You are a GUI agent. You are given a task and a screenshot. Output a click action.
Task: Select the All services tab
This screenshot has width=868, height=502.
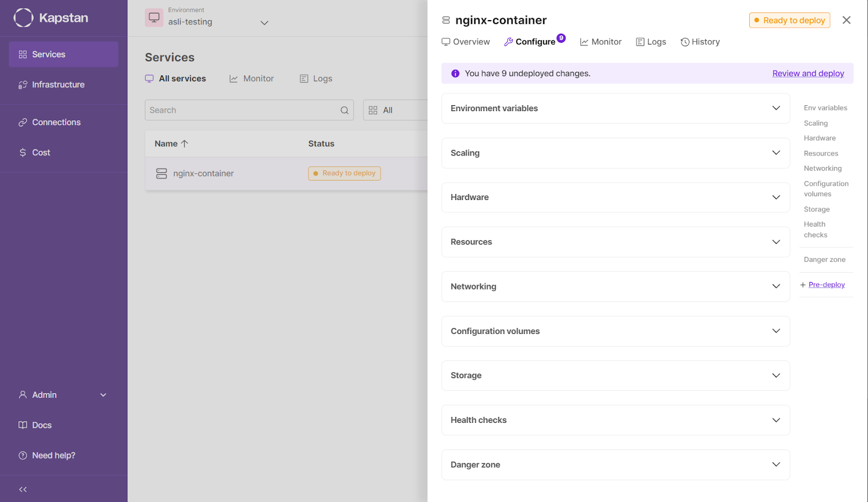176,79
